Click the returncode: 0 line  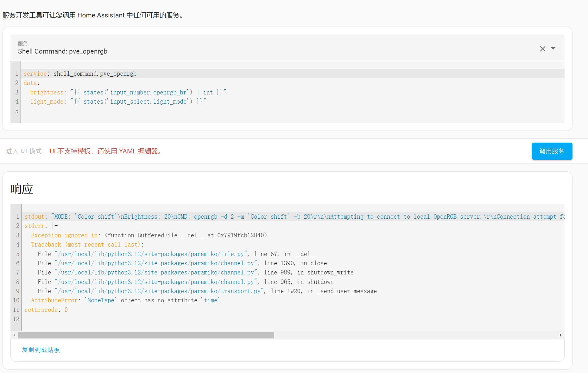coord(46,310)
